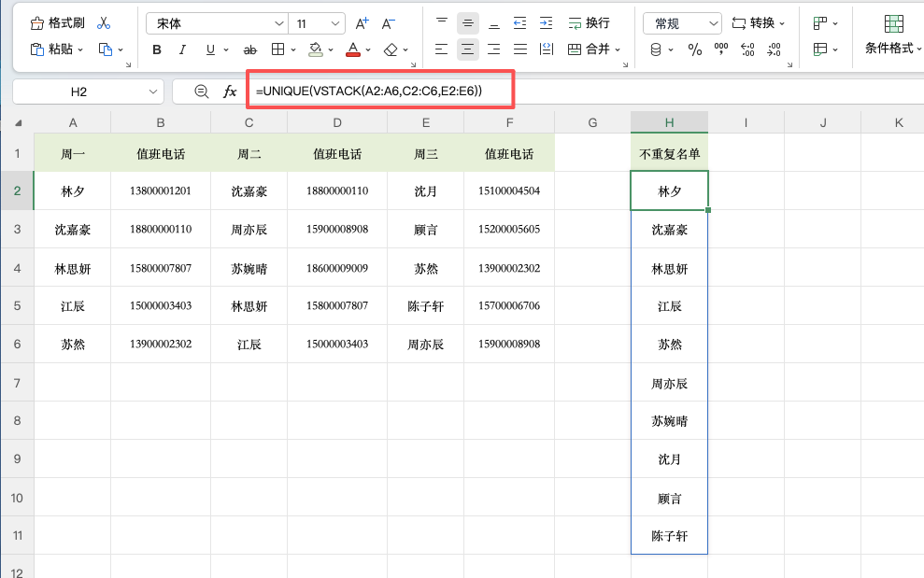Image resolution: width=924 pixels, height=578 pixels.
Task: Click the currency format icon
Action: pyautogui.click(x=656, y=49)
